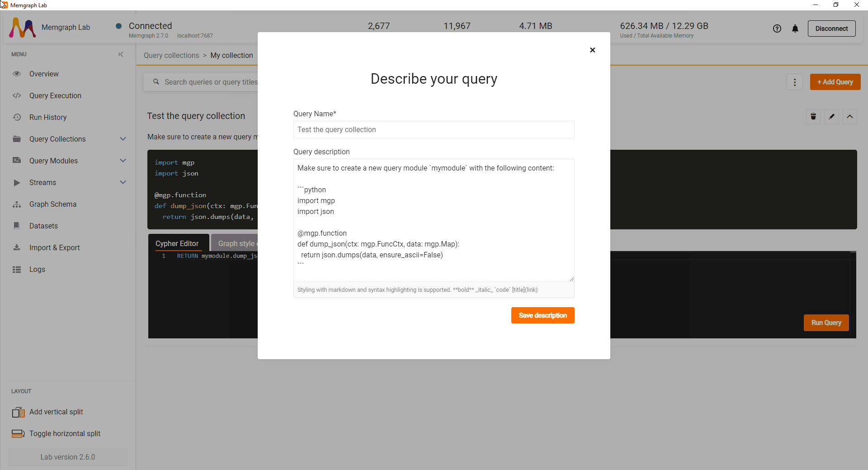Image resolution: width=868 pixels, height=470 pixels.
Task: Minimize the Memgraph Lab window
Action: 816,5
